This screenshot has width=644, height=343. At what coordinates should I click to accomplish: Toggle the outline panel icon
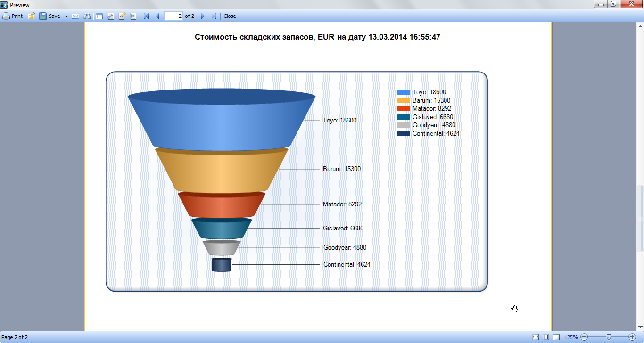(99, 16)
